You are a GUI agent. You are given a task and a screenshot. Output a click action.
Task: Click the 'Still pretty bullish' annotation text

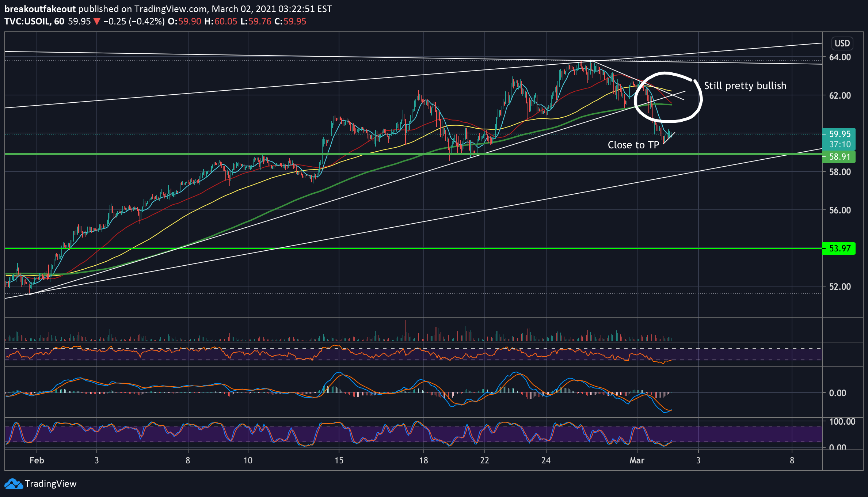coord(745,86)
